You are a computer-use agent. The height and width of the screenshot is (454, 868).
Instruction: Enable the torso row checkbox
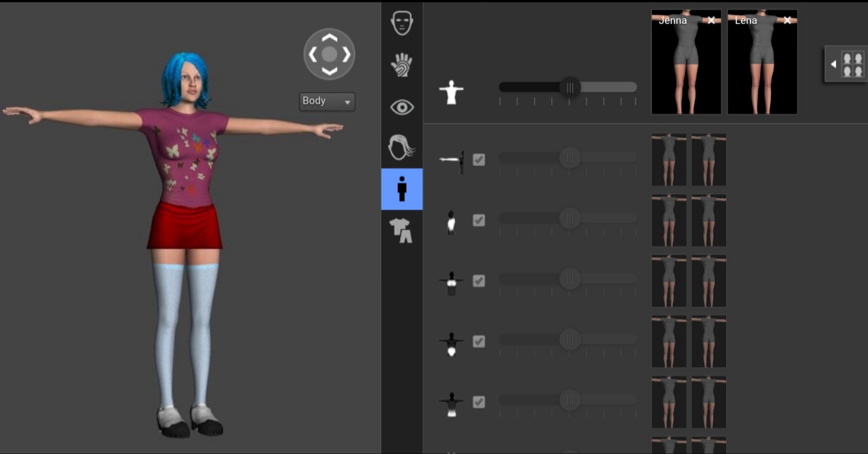point(479,220)
